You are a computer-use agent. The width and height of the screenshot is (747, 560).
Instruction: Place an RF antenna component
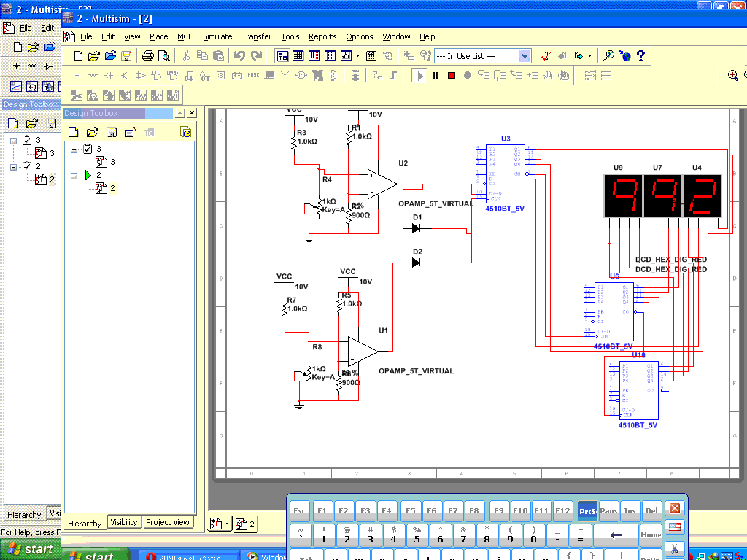(x=285, y=75)
